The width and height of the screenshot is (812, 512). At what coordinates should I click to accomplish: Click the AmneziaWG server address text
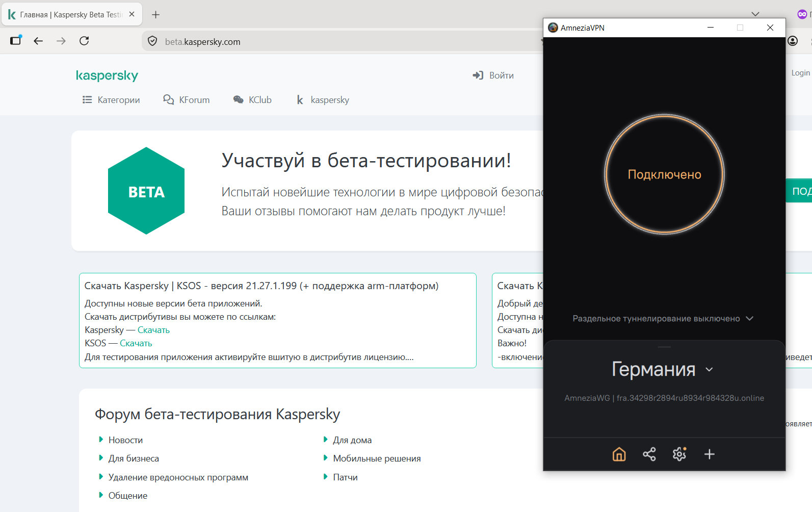[x=664, y=398]
